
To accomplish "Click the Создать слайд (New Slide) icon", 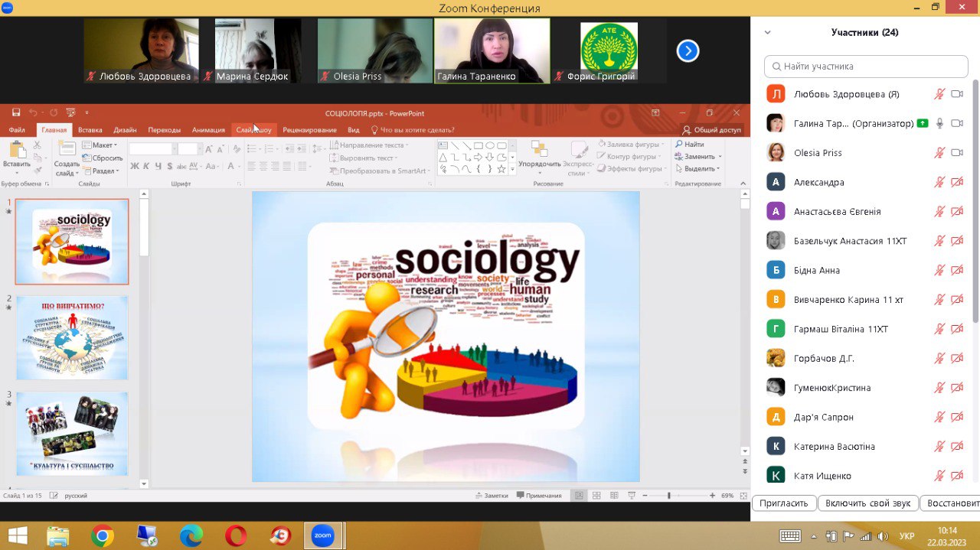I will pyautogui.click(x=67, y=150).
